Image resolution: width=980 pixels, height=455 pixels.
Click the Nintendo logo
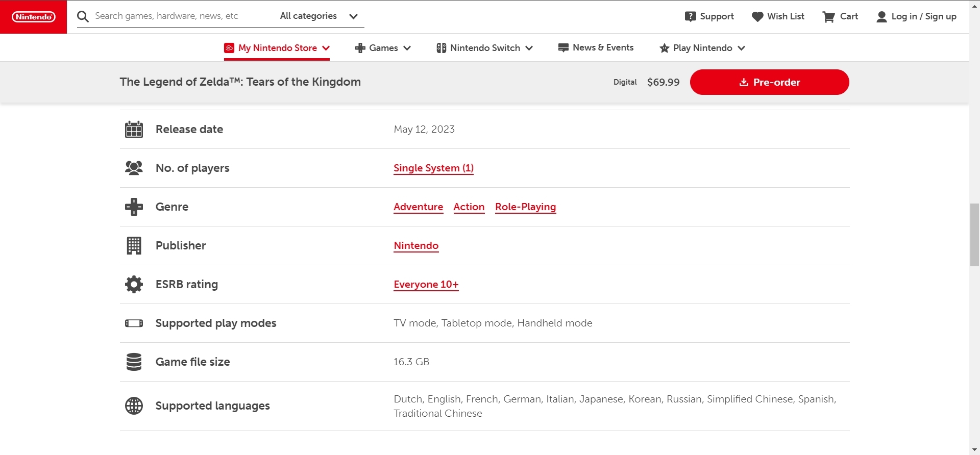[33, 17]
